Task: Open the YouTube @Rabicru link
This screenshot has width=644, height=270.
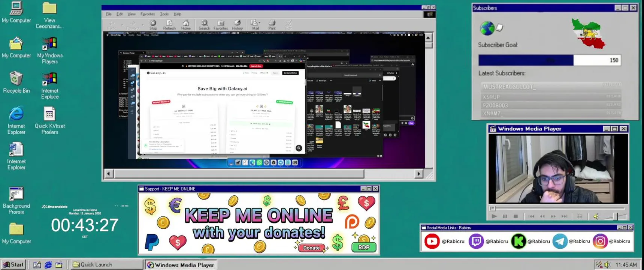Action: [x=444, y=241]
